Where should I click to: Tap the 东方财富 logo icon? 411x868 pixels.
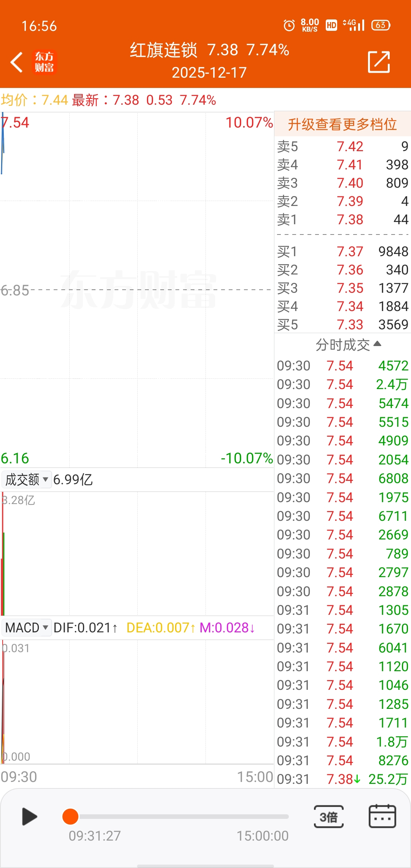coord(44,62)
